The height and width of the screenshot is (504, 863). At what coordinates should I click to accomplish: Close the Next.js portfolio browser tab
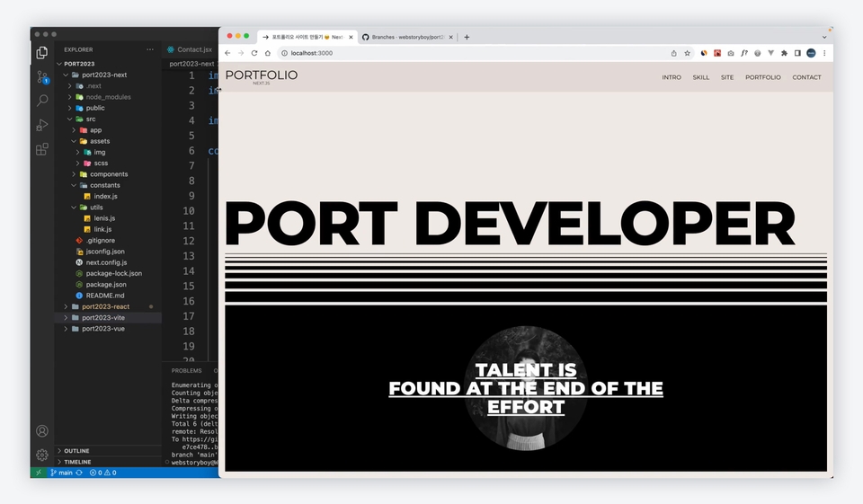(351, 37)
